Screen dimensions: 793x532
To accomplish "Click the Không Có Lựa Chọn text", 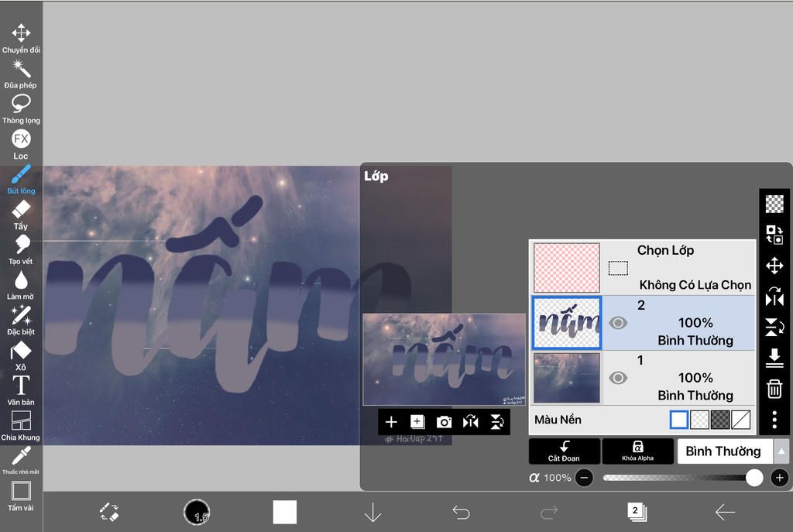I will click(695, 285).
